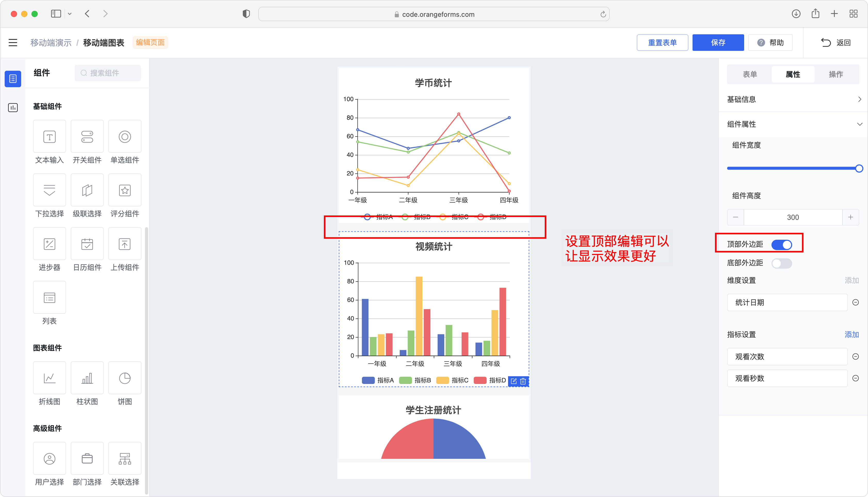Click the 保存 save button
Screen dimensions: 868x497
point(718,43)
